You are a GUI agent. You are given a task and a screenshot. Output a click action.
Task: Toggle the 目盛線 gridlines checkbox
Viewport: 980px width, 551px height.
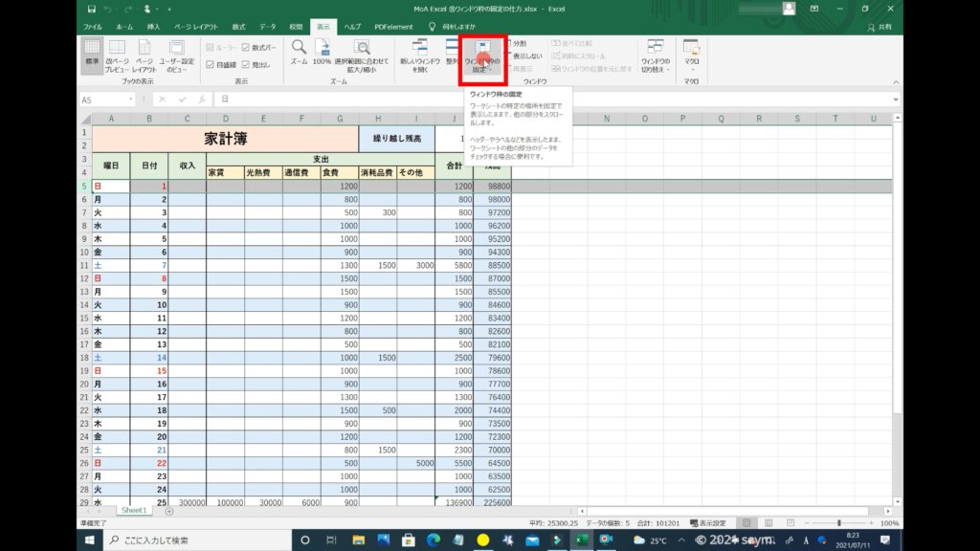pyautogui.click(x=209, y=64)
